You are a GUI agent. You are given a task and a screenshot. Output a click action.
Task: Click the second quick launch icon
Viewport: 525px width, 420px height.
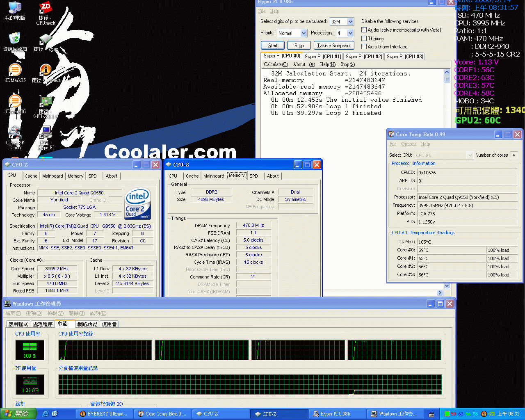(x=55, y=414)
